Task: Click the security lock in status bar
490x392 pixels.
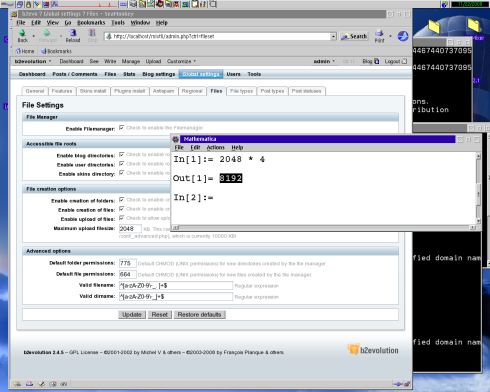Action: (407, 384)
